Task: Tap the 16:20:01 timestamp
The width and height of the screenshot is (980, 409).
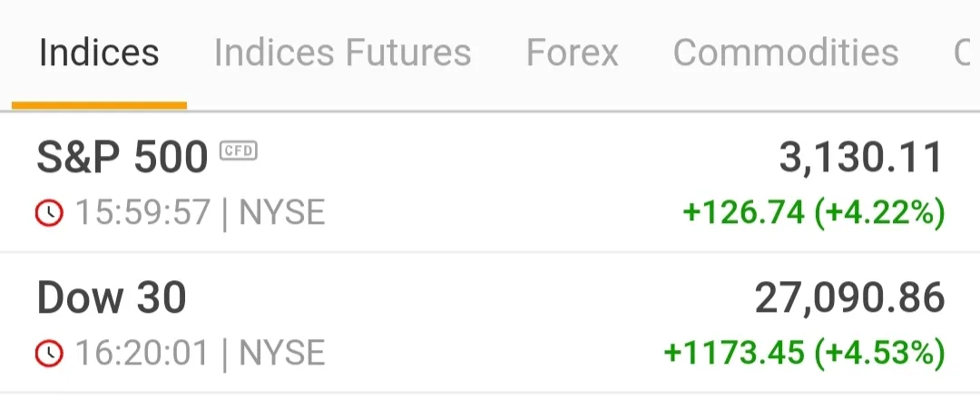Action: (x=142, y=353)
